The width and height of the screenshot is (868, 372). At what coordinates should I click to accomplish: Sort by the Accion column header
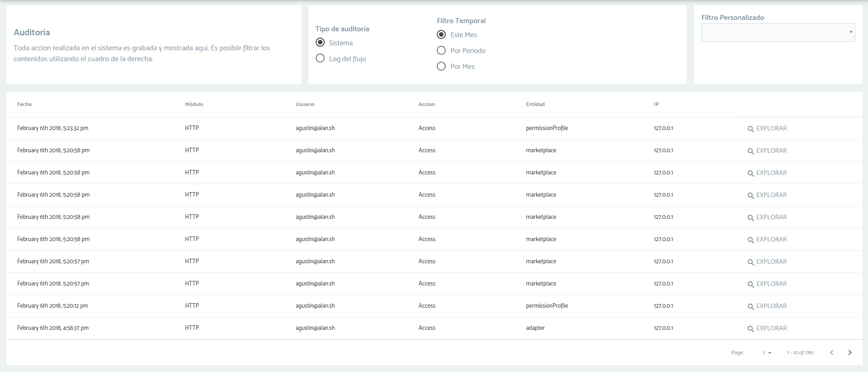427,104
